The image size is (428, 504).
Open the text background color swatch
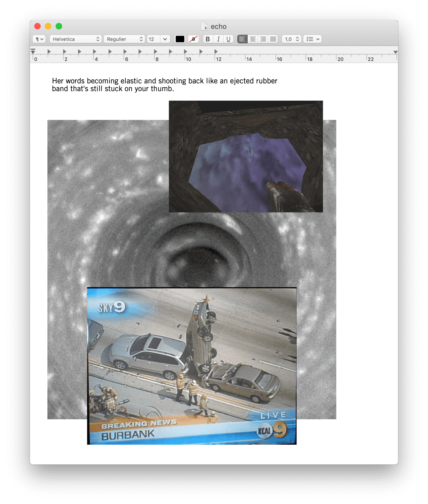193,39
